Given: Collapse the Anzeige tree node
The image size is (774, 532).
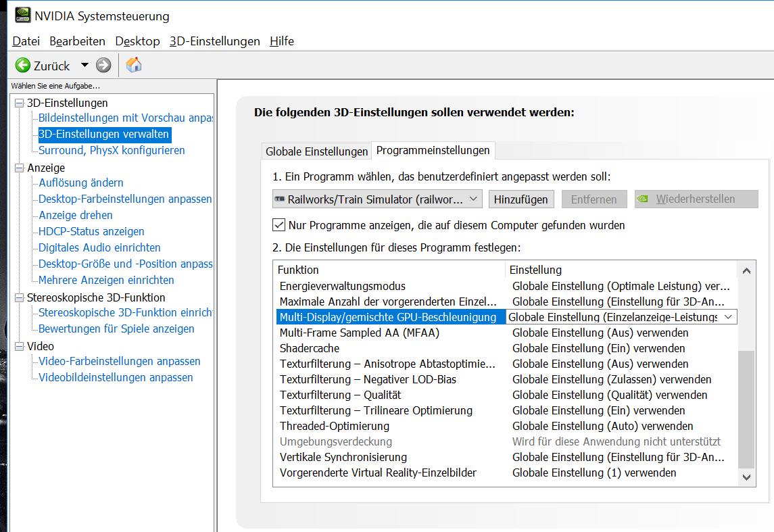Looking at the screenshot, I should (x=18, y=168).
